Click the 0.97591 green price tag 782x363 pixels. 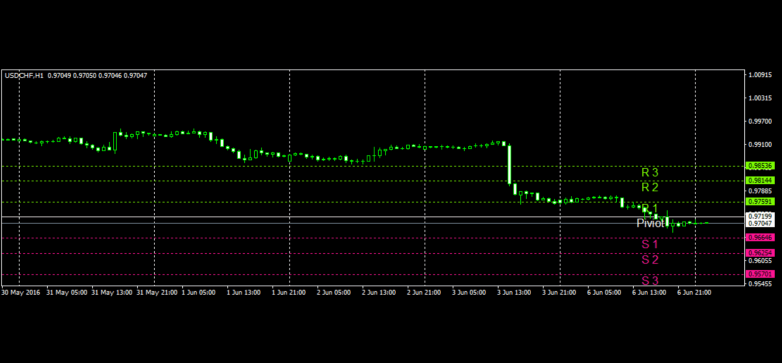(x=760, y=201)
